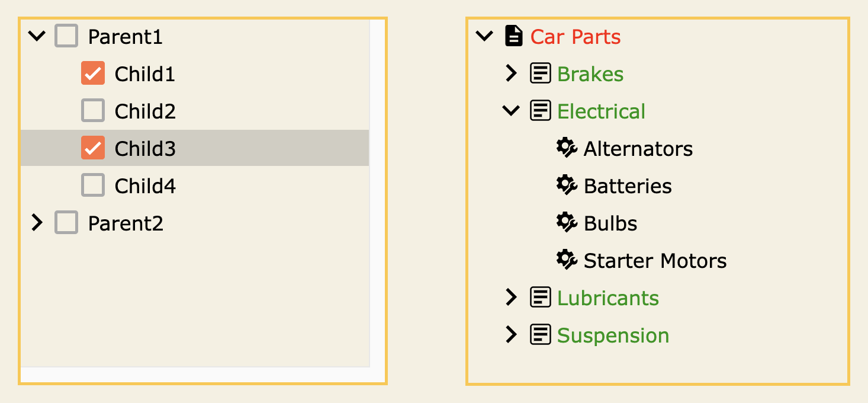
Task: Tick the Parent1 checkbox
Action: click(x=66, y=36)
